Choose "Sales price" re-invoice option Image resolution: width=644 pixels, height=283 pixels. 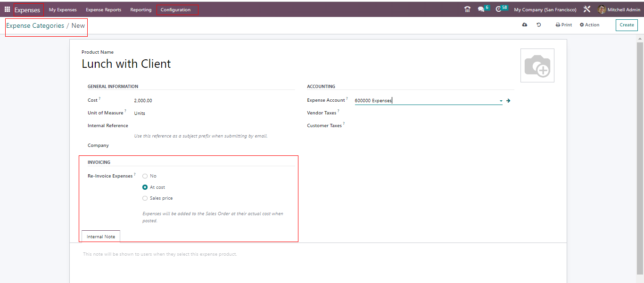click(145, 198)
